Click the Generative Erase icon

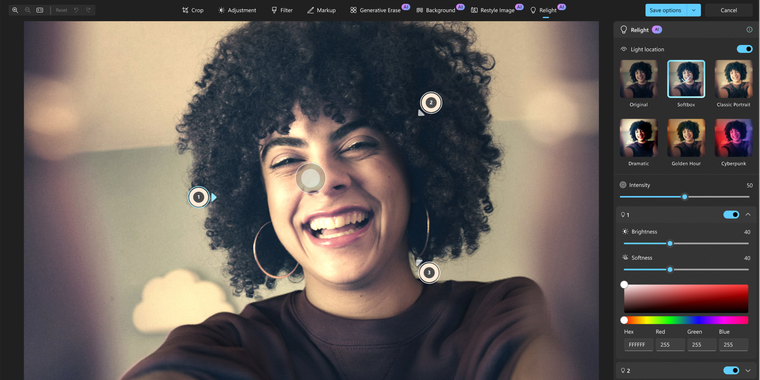354,10
